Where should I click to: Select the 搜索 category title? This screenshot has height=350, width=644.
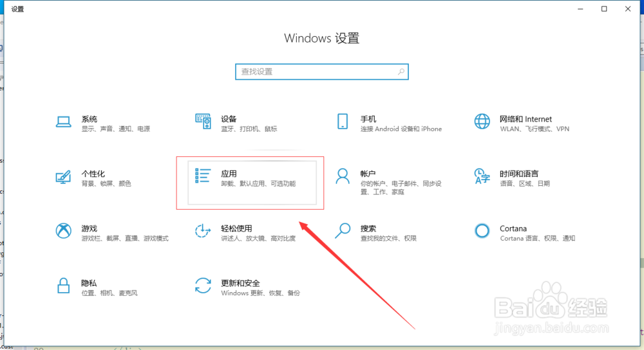[368, 228]
